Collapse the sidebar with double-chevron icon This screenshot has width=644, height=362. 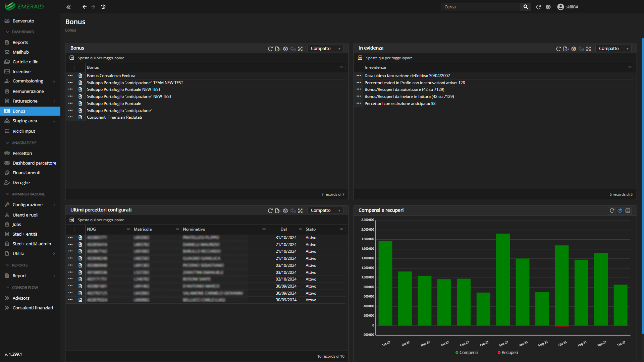coord(68,7)
